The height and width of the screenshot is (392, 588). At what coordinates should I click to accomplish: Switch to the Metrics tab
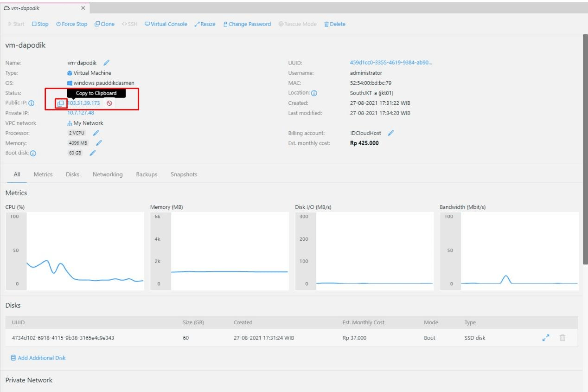tap(42, 174)
